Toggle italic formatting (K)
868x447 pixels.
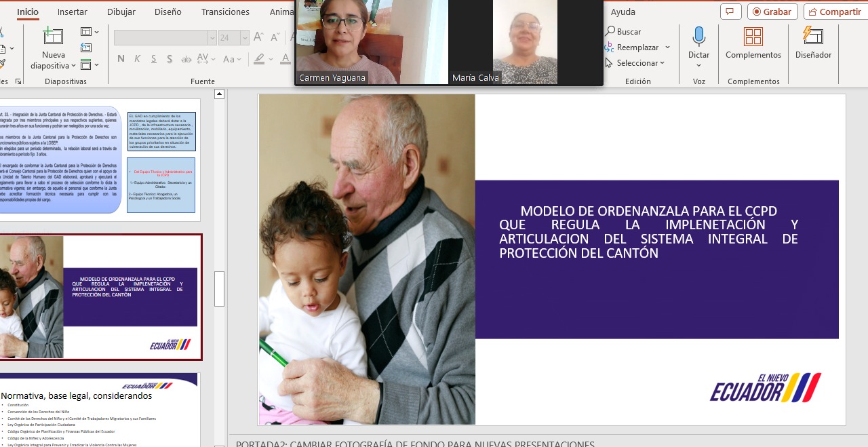(x=138, y=59)
